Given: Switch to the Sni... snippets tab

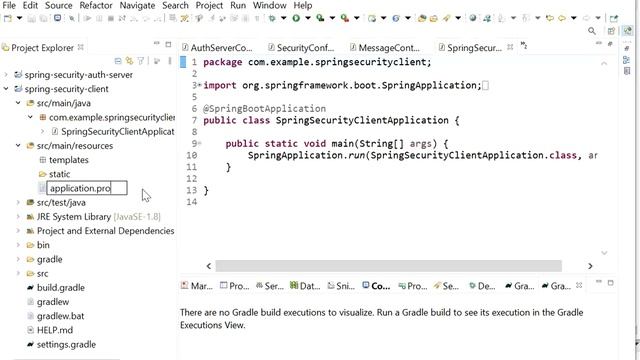Looking at the screenshot, I should click(341, 286).
